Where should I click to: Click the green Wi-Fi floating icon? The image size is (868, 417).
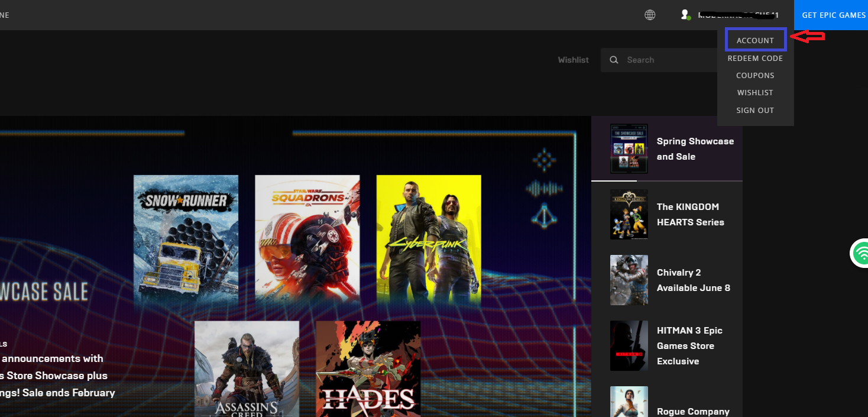click(861, 254)
